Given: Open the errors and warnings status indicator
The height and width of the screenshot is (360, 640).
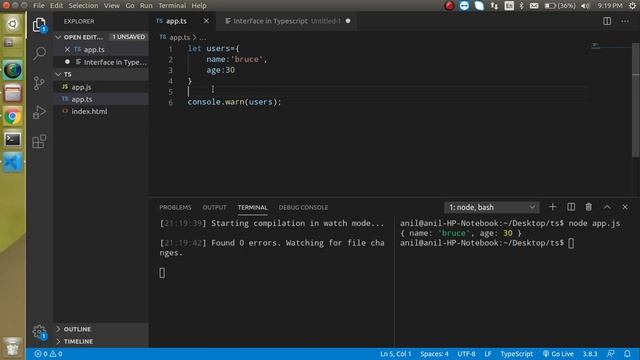Looking at the screenshot, I should (48, 354).
